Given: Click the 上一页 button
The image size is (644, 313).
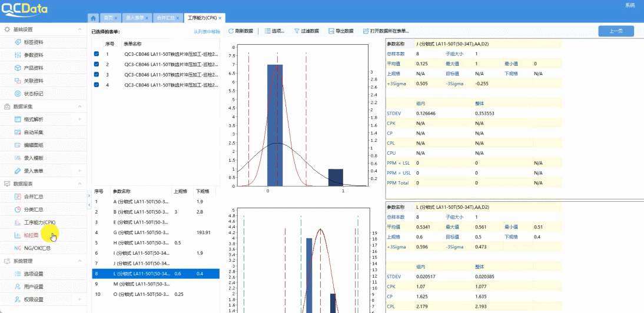Looking at the screenshot, I should (x=616, y=31).
